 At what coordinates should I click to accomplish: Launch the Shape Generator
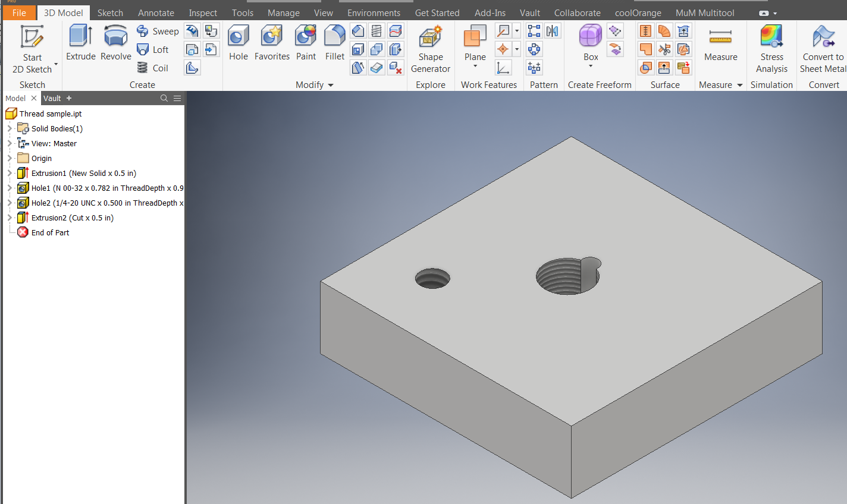pos(430,46)
